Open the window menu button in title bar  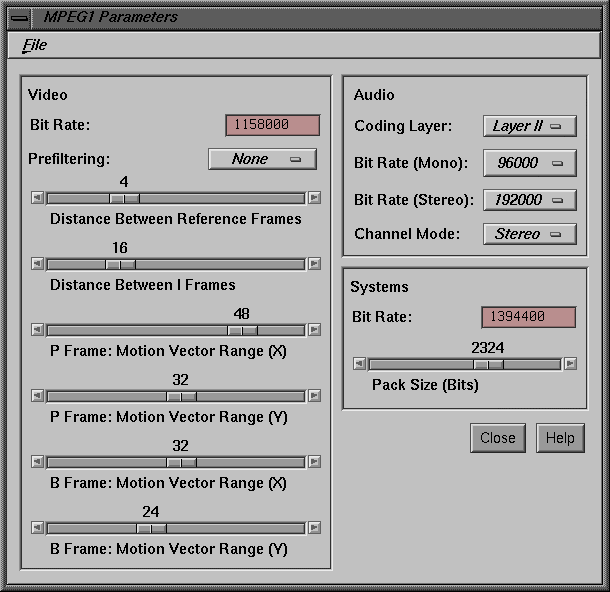[x=19, y=18]
